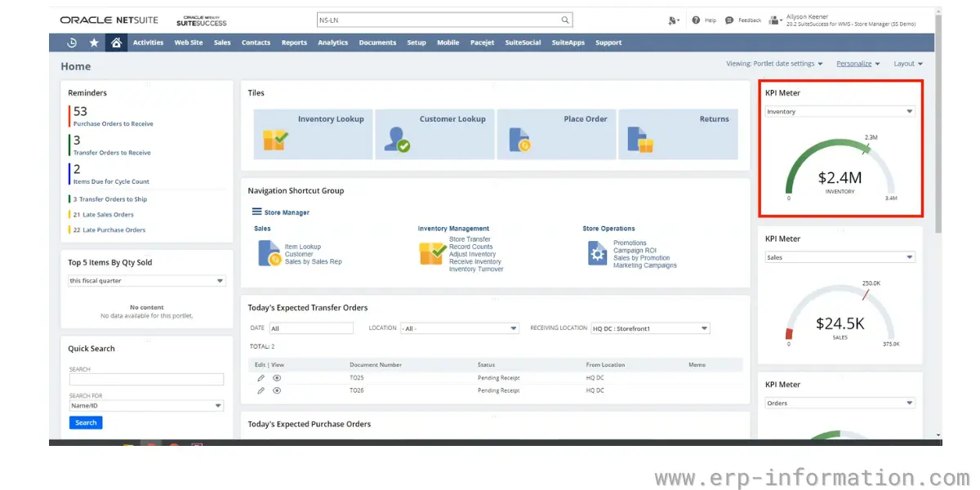Open Purchase Orders to Receive reminder
The height and width of the screenshot is (490, 980).
114,124
